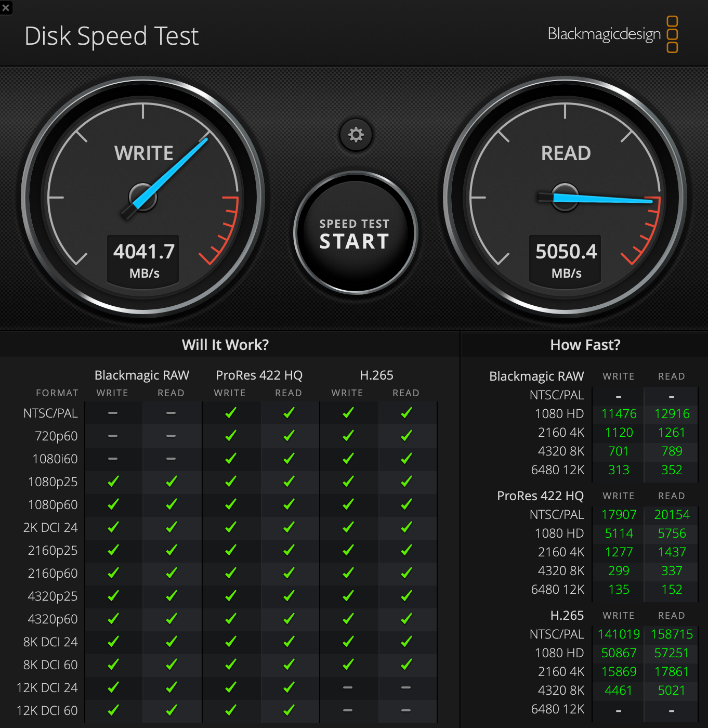Click H.265 read dash for 12K DCI 60
Screen dimensions: 708x728
click(x=406, y=710)
